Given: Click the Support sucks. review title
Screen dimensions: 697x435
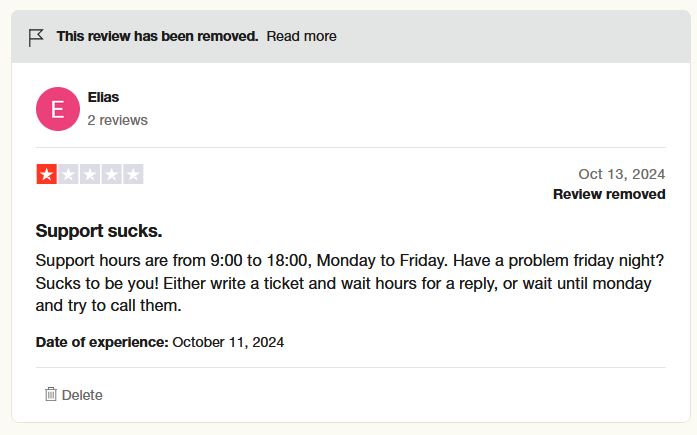Looking at the screenshot, I should point(99,231).
